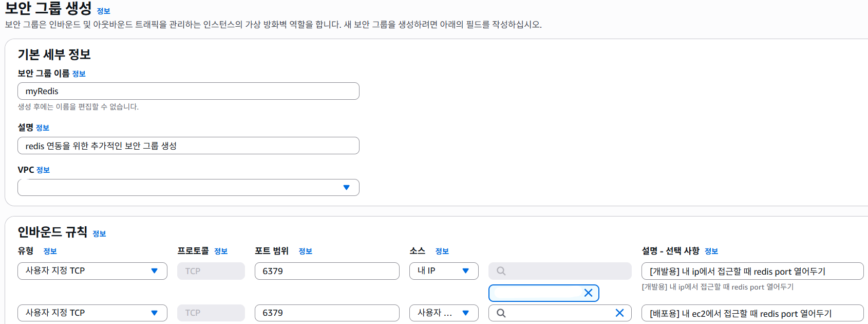Click '정보' link beside 보안 그룹 이름
This screenshot has height=324, width=868.
79,74
